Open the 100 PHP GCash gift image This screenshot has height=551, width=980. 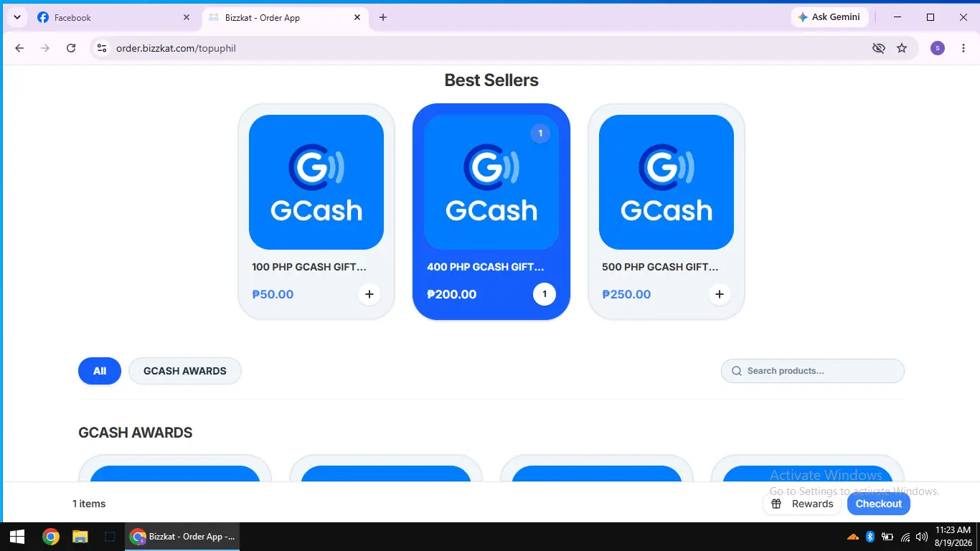pos(316,182)
